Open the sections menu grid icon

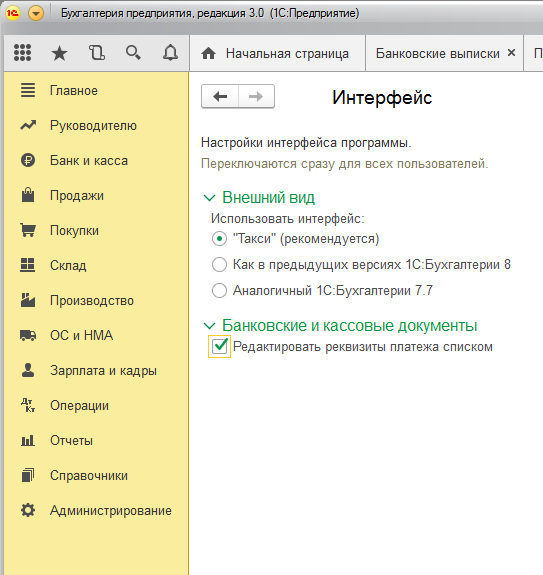[22, 53]
